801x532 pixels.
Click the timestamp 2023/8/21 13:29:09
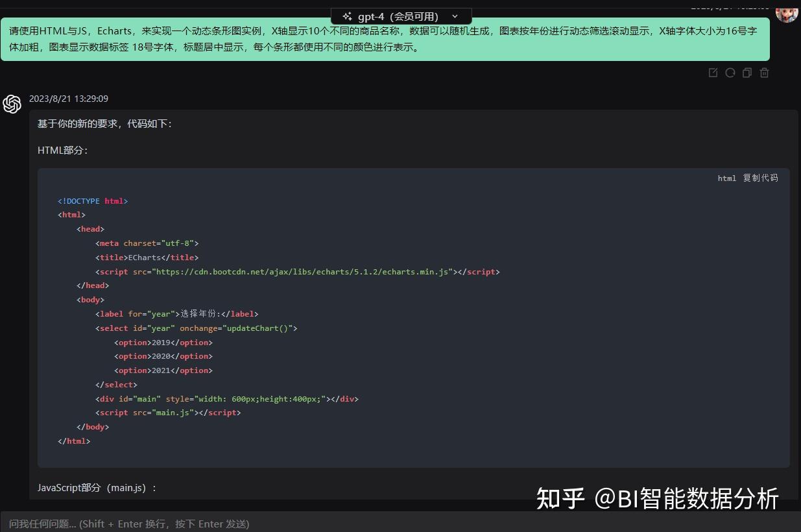tap(68, 99)
